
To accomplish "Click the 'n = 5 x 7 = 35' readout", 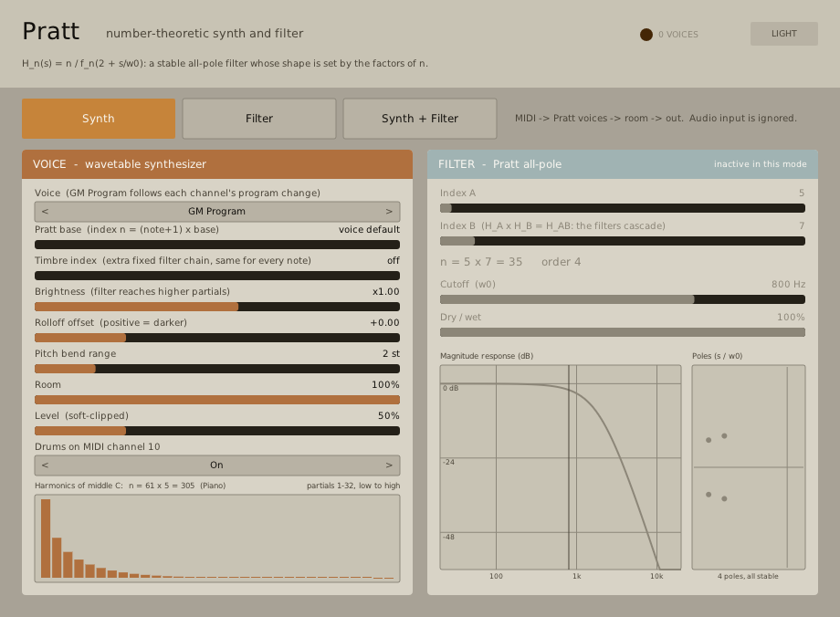I will 481,262.
